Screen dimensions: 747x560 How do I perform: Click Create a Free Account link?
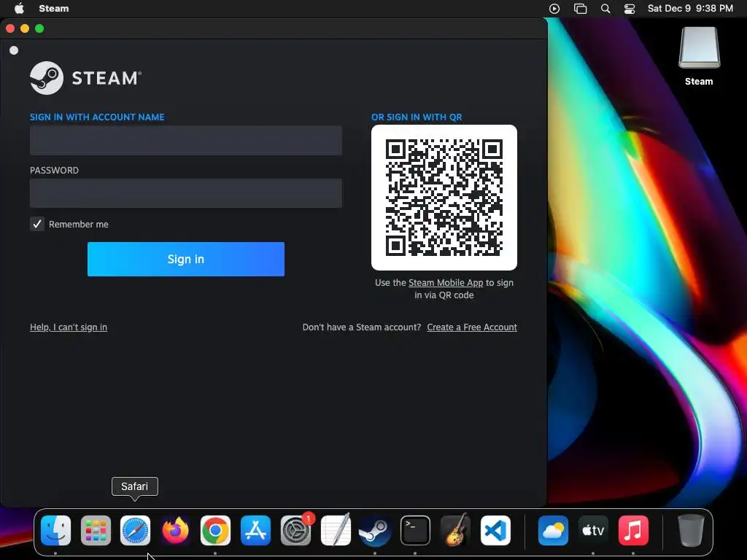click(472, 327)
